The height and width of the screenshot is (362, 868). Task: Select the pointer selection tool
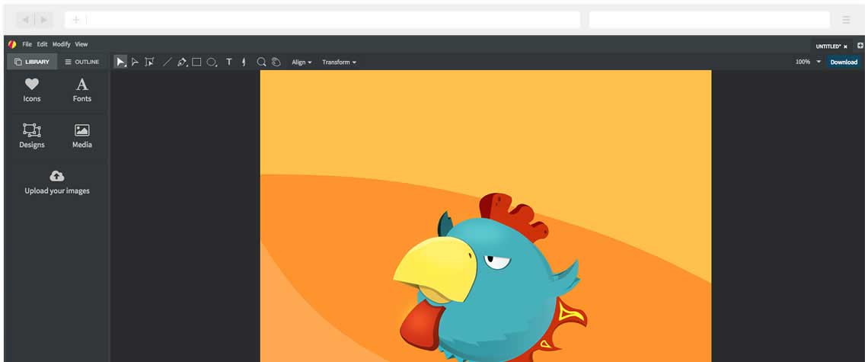(x=120, y=62)
